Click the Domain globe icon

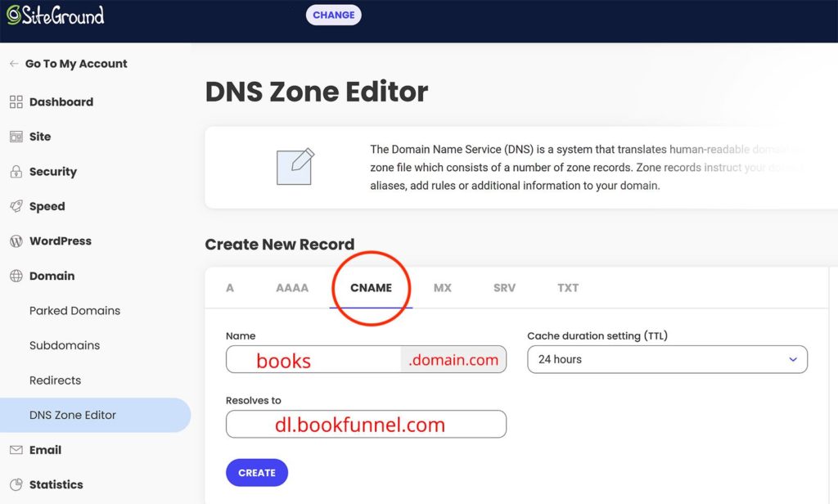pos(16,276)
